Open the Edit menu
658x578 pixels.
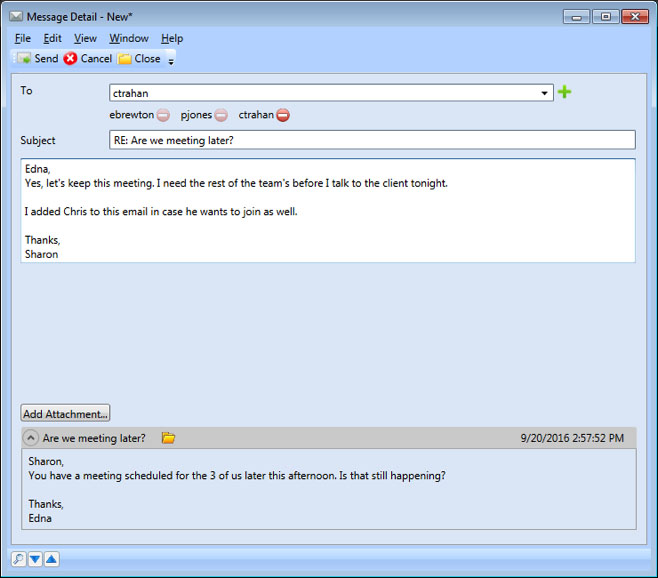tap(52, 38)
